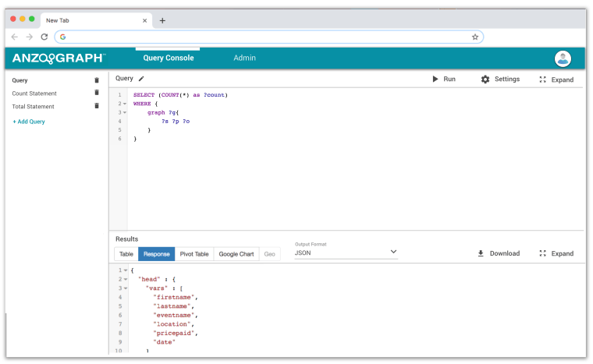Collapse response line 1 fold arrow
593x364 pixels.
(x=125, y=270)
